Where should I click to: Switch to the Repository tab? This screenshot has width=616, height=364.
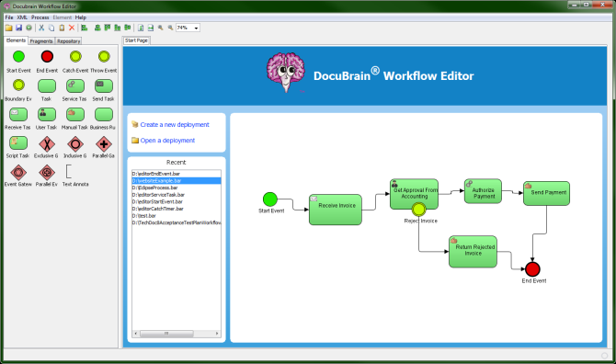coord(68,40)
